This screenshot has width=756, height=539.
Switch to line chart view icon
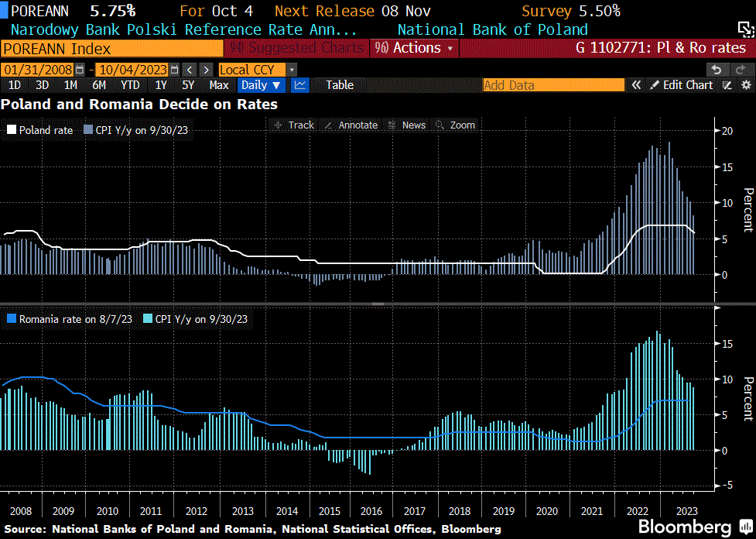300,85
